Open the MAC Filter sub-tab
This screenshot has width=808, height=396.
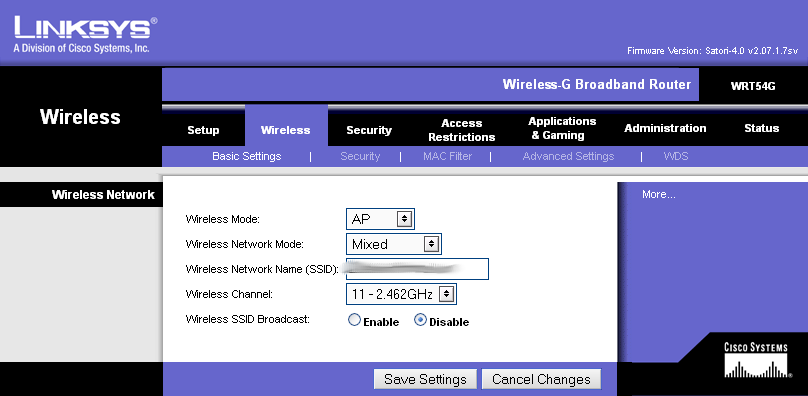coord(447,156)
